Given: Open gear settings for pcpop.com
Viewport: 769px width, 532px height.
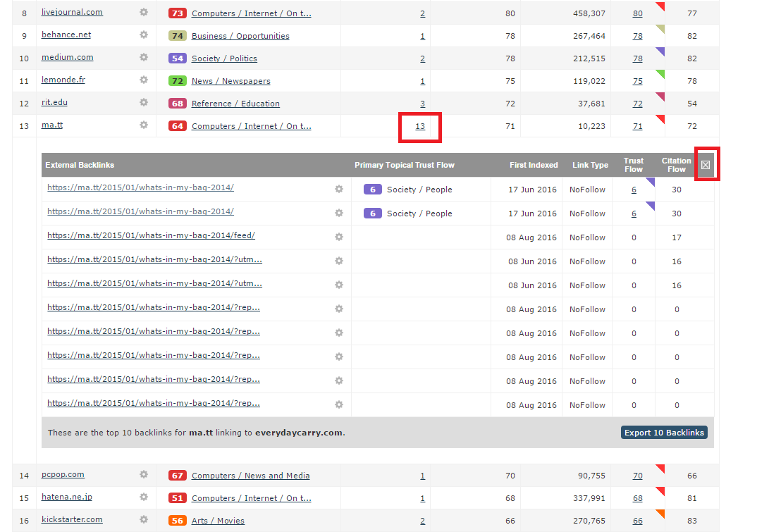Looking at the screenshot, I should [x=144, y=474].
